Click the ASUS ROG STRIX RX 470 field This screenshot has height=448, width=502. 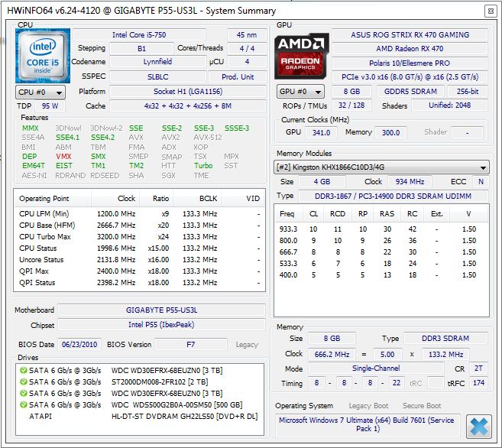(x=410, y=35)
